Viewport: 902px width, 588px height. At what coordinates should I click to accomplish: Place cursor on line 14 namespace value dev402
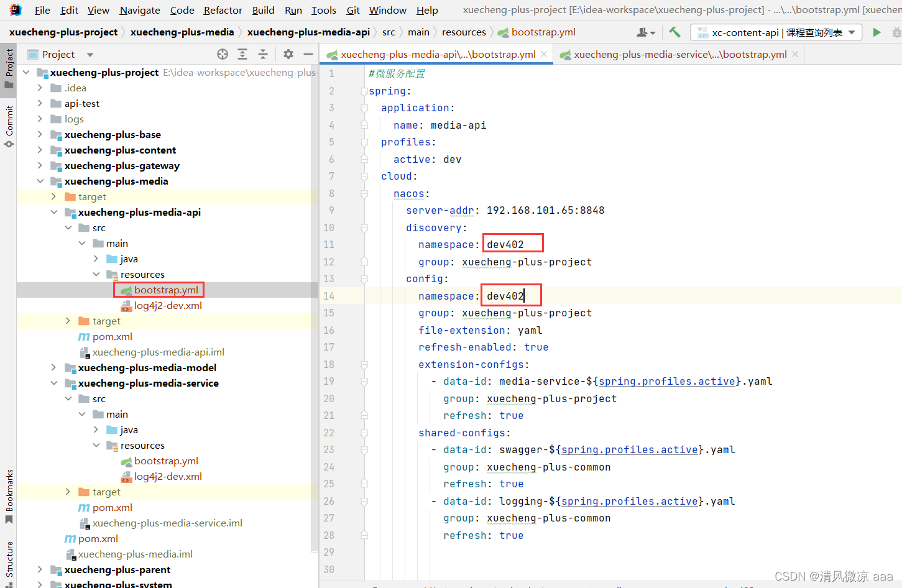click(505, 296)
